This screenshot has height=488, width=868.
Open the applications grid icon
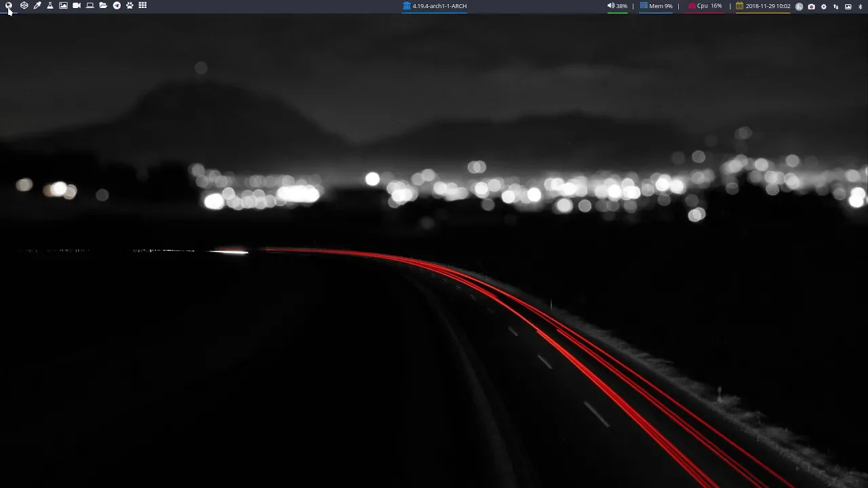(x=142, y=5)
